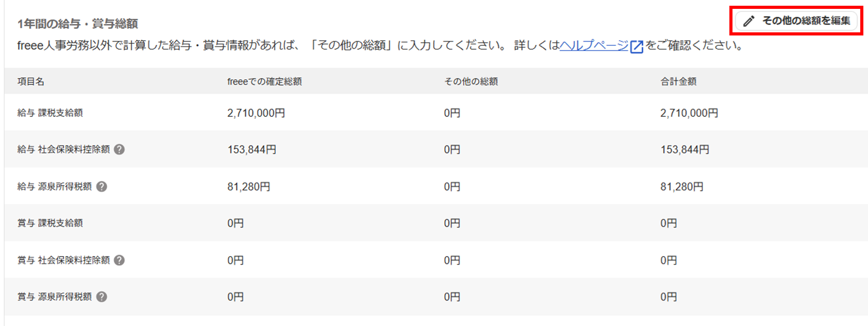This screenshot has height=326, width=868.
Task: Click the freeeでの確定総額 column header
Action: point(264,81)
